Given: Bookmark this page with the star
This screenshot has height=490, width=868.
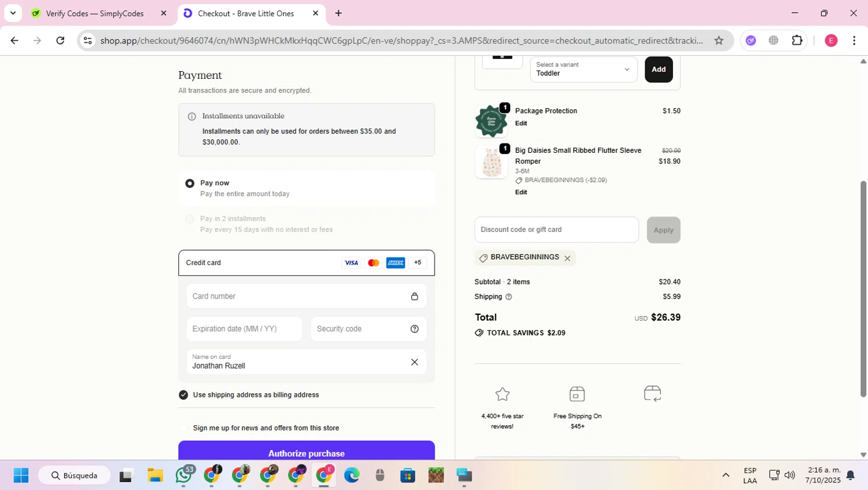Looking at the screenshot, I should [719, 40].
